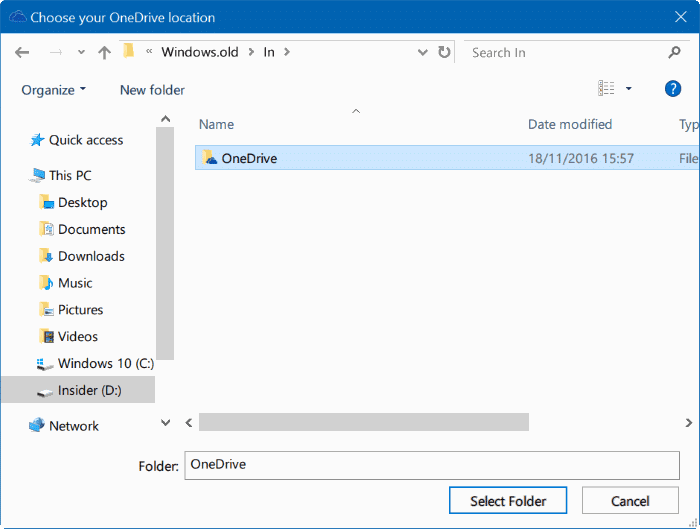Open the Organize menu
The height and width of the screenshot is (529, 700).
(53, 90)
